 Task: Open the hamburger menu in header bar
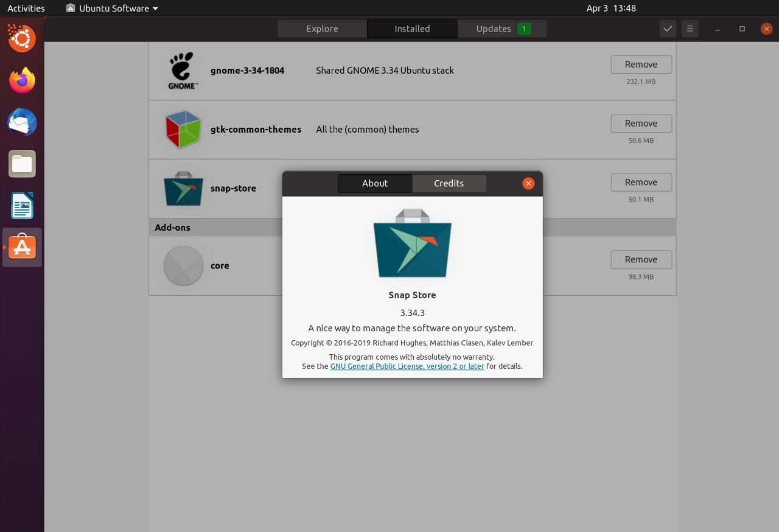690,29
